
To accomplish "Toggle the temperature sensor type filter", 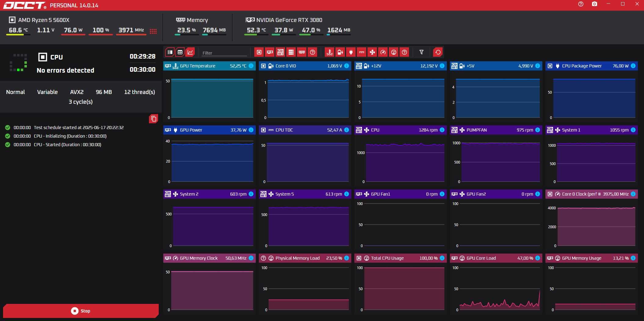I will point(330,52).
